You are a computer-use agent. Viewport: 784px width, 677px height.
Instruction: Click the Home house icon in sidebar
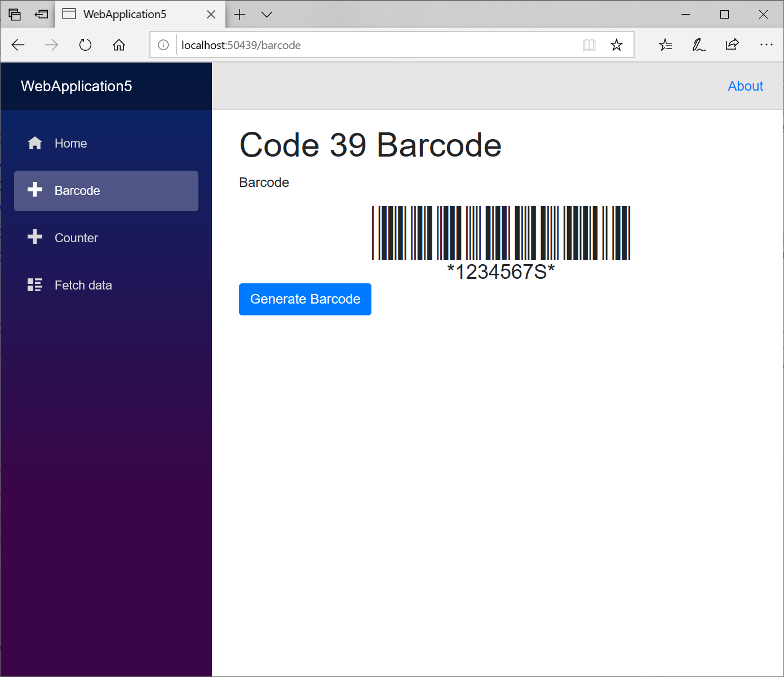point(35,143)
